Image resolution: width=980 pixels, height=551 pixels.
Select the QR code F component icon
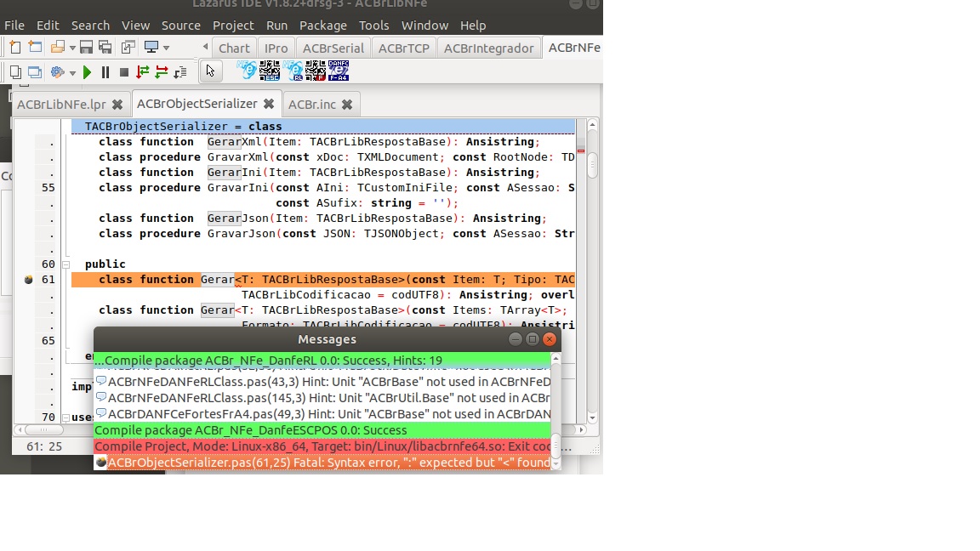point(316,71)
